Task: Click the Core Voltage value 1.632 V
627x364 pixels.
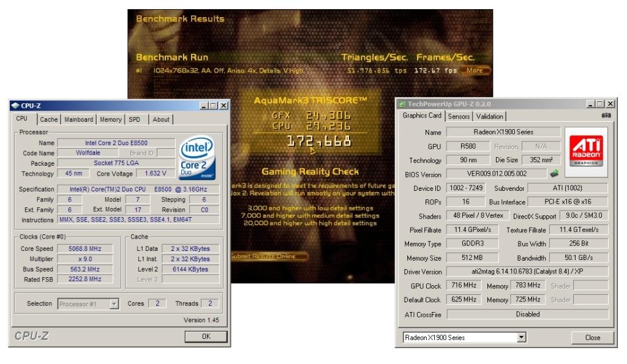Action: 156,173
